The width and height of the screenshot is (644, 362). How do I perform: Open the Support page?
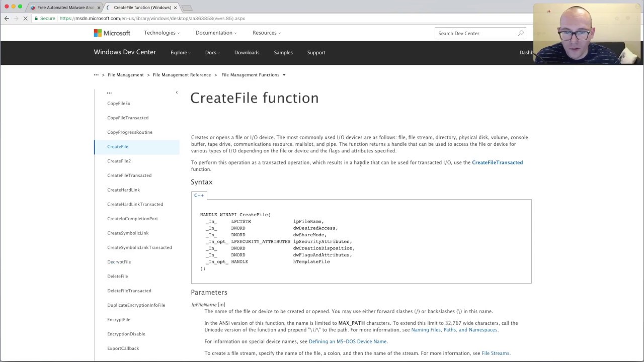pos(316,53)
